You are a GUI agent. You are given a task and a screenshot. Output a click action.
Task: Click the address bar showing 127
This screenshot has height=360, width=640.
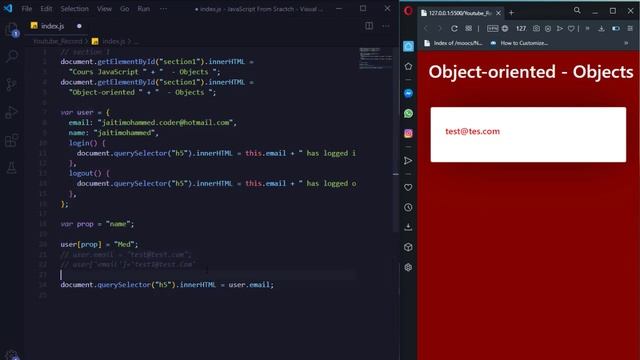pyautogui.click(x=521, y=28)
